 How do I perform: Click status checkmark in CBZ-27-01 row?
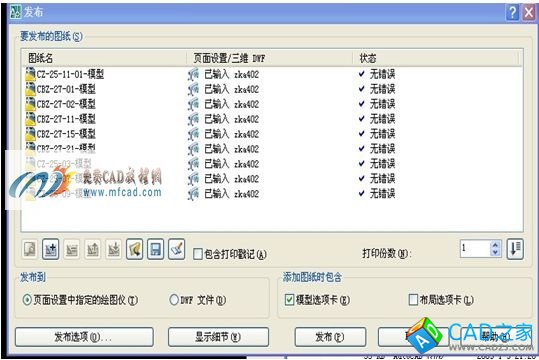[362, 89]
